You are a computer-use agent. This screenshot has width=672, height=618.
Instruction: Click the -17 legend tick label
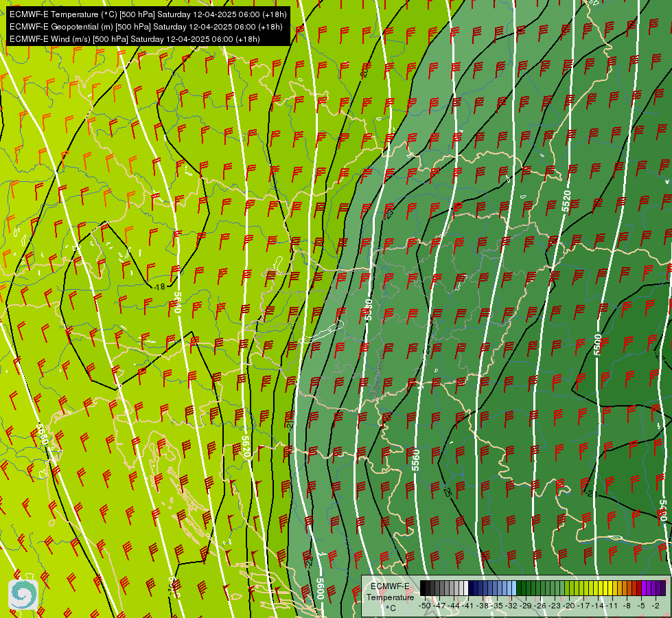point(583,606)
